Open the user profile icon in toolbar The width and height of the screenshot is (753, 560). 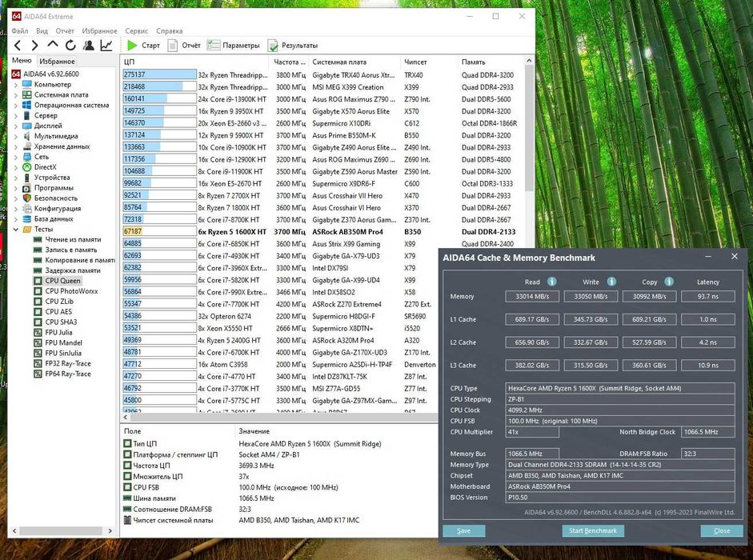pos(88,46)
